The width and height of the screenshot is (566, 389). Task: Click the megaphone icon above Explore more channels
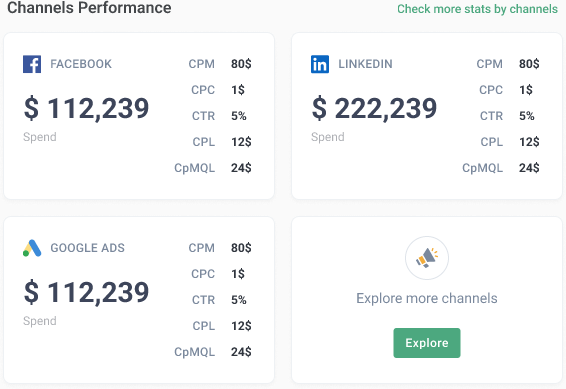pyautogui.click(x=427, y=258)
